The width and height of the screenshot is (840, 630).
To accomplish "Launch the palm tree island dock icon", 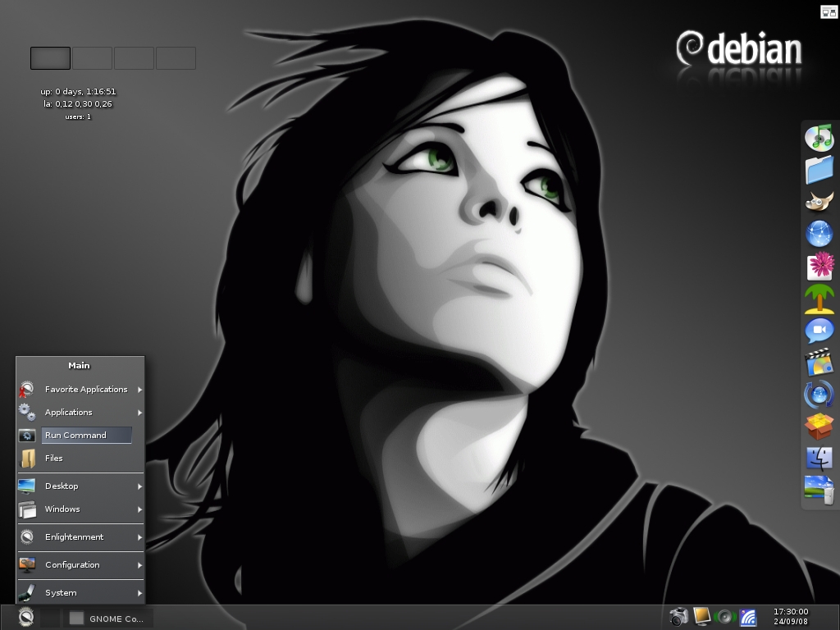I will point(819,299).
